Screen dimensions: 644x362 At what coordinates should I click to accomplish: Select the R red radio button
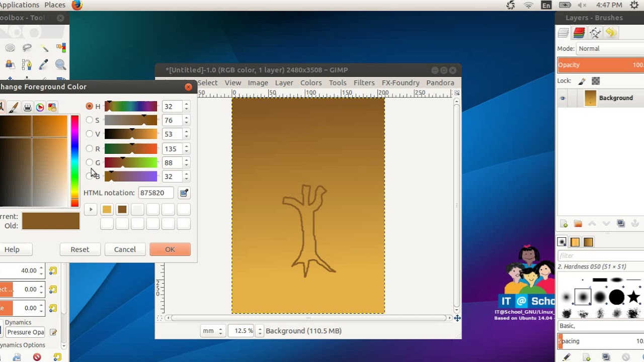[90, 148]
